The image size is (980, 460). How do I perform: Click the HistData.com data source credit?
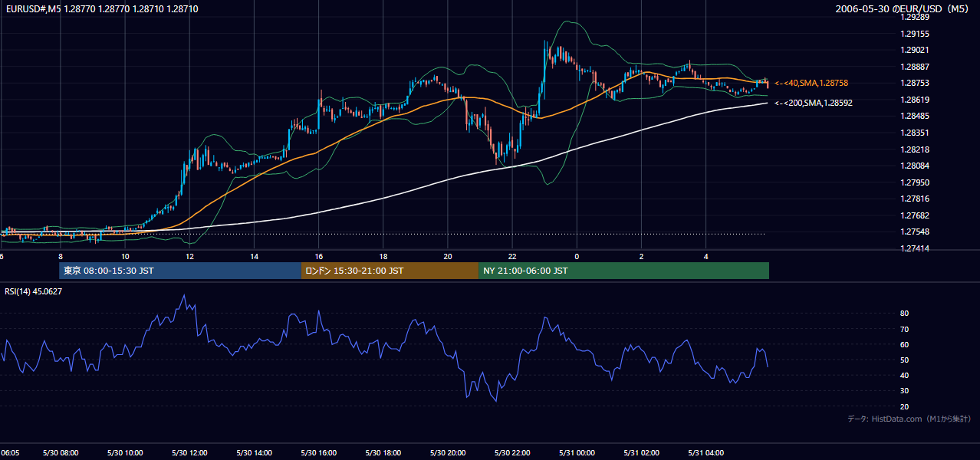[x=909, y=419]
